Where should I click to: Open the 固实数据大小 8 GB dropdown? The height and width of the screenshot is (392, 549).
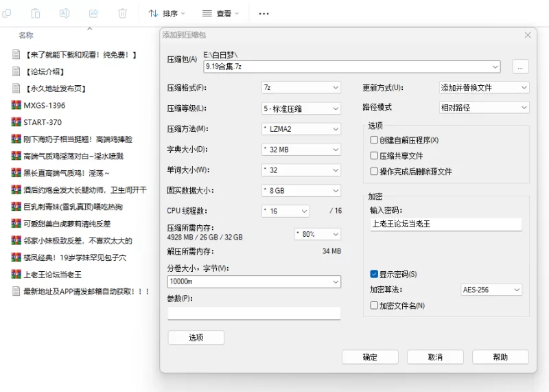(301, 191)
